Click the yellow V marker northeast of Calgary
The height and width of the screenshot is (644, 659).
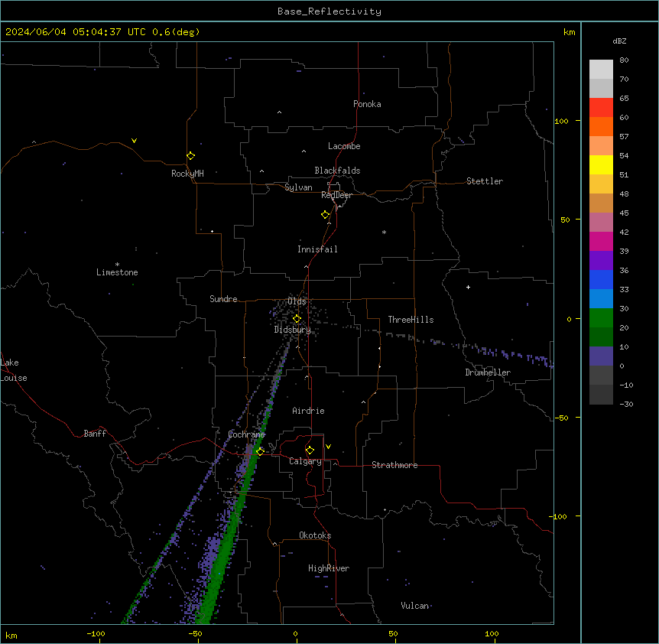click(x=328, y=447)
